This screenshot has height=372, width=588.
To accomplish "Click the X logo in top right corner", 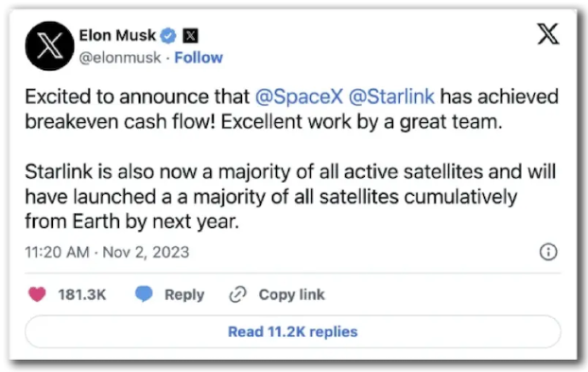I will tap(548, 34).
